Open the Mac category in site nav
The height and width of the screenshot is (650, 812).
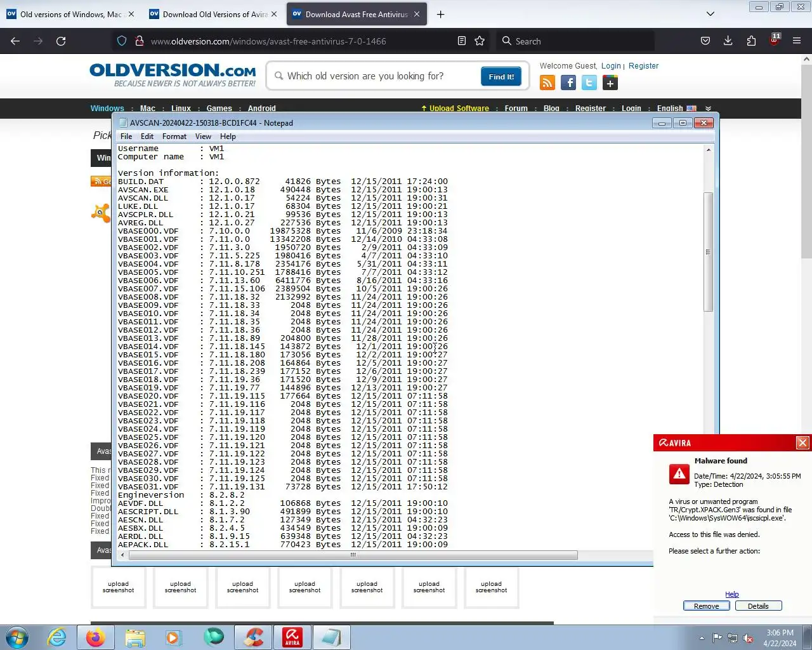(x=147, y=109)
